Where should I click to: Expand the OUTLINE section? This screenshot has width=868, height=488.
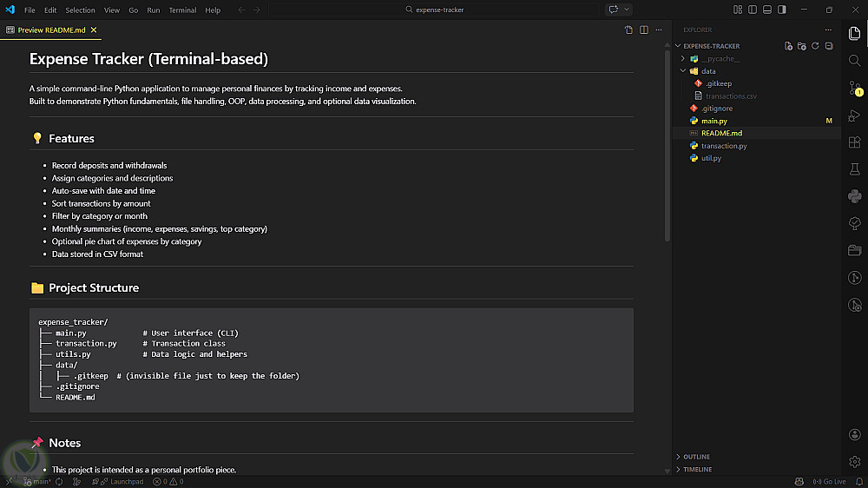pos(696,457)
